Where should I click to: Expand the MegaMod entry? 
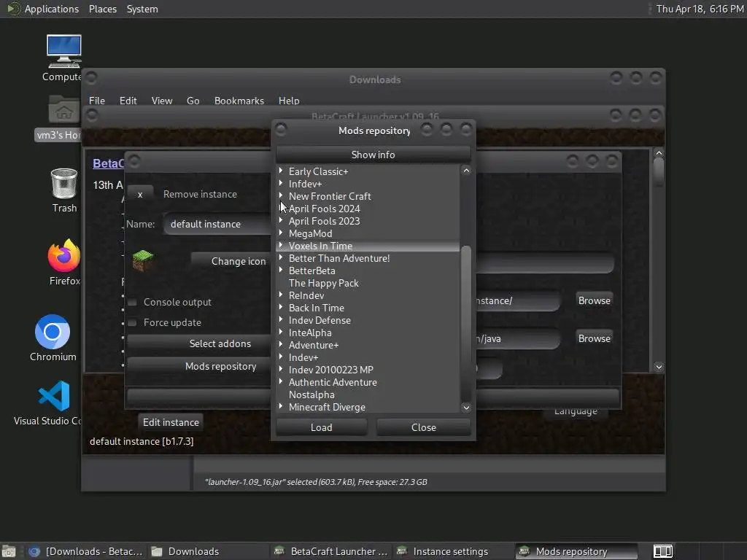[281, 233]
